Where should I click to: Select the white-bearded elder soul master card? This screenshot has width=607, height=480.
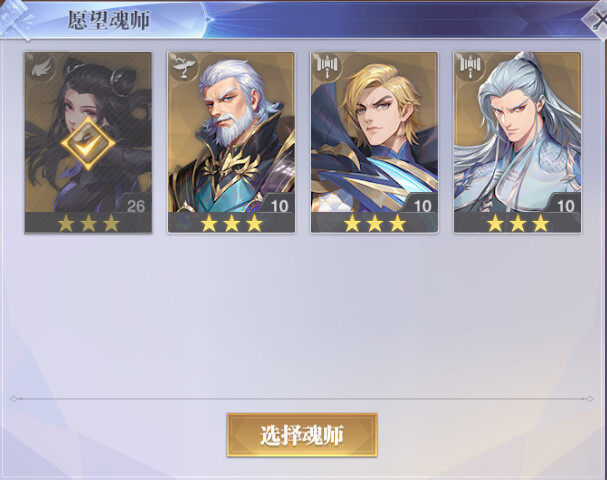(x=231, y=142)
